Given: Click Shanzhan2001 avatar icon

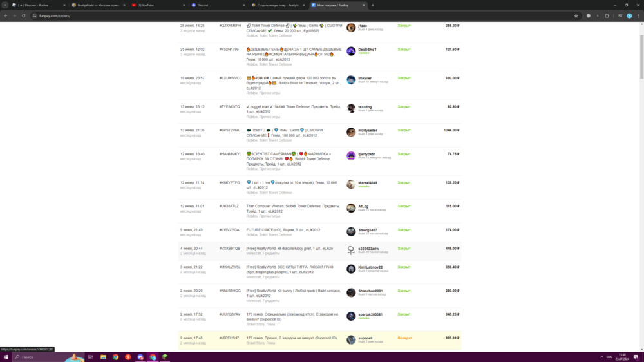Looking at the screenshot, I should (351, 292).
